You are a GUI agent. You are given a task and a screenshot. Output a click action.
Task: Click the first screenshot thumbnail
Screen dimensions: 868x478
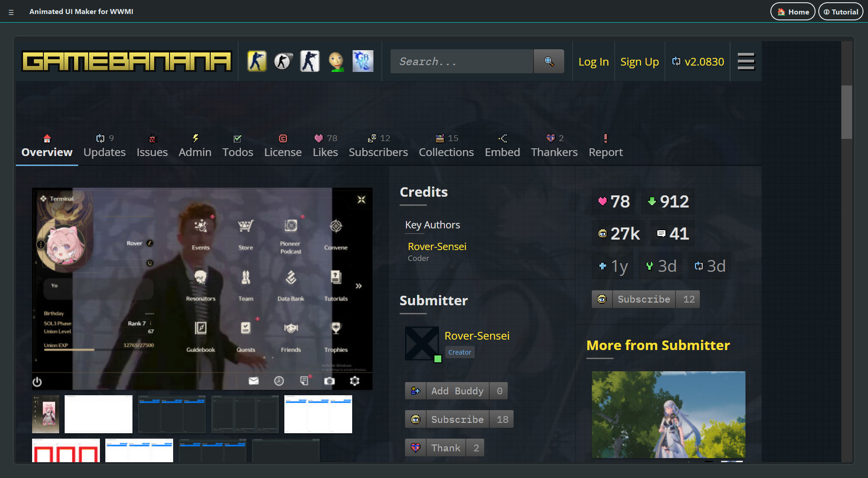[x=45, y=414]
